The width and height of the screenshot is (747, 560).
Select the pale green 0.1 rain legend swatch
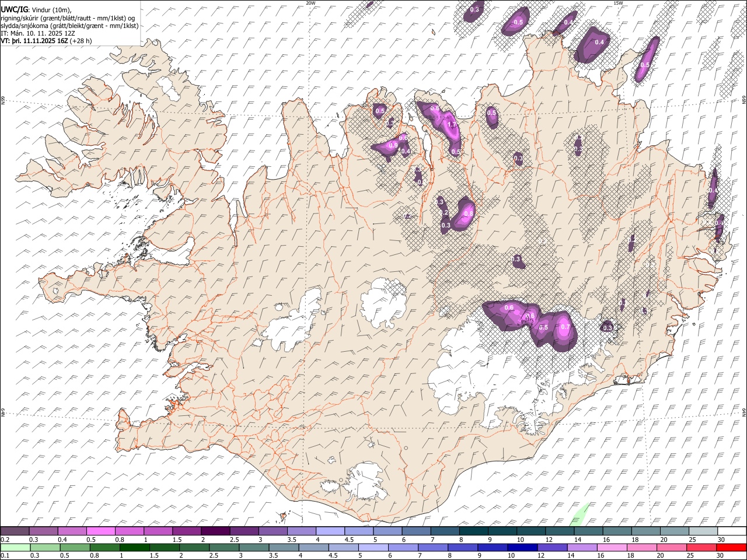(x=15, y=547)
